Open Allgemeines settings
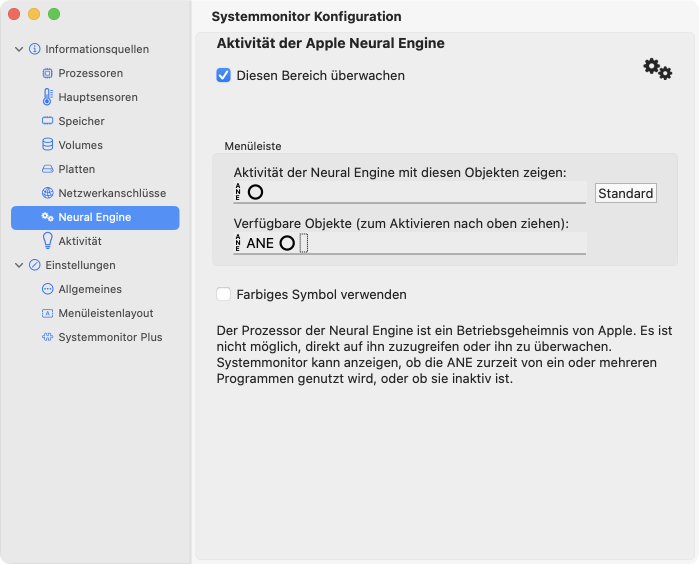The height and width of the screenshot is (564, 699). pyautogui.click(x=95, y=289)
